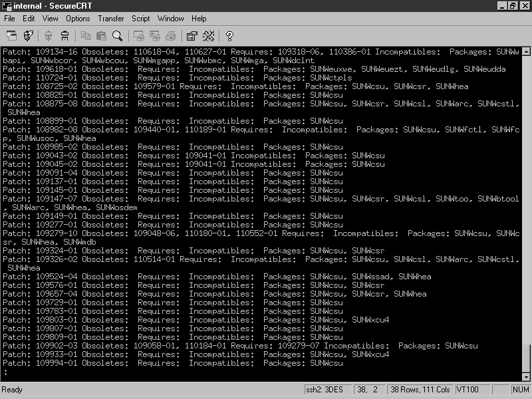Open the Keymap Editor toolbar icon
This screenshot has height=399, width=532.
pyautogui.click(x=208, y=36)
